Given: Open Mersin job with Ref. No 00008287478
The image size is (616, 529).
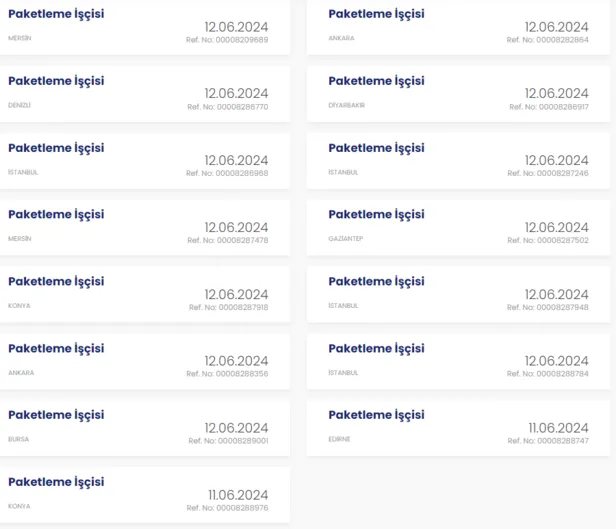Looking at the screenshot, I should coord(56,214).
